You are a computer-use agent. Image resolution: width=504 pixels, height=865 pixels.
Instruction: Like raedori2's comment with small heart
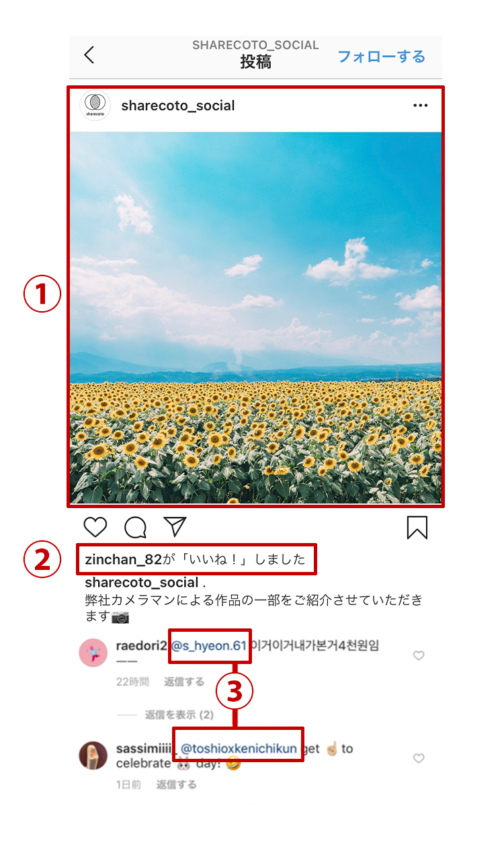tap(419, 655)
